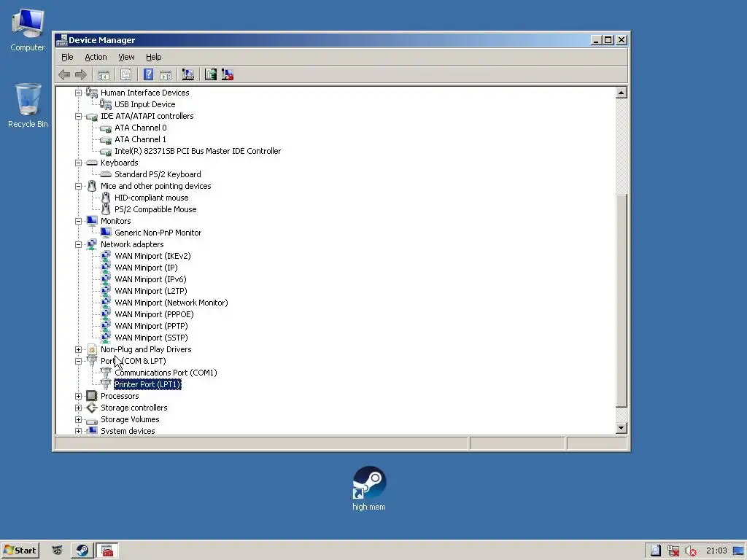This screenshot has height=560, width=747.
Task: Open the View menu
Action: click(126, 57)
